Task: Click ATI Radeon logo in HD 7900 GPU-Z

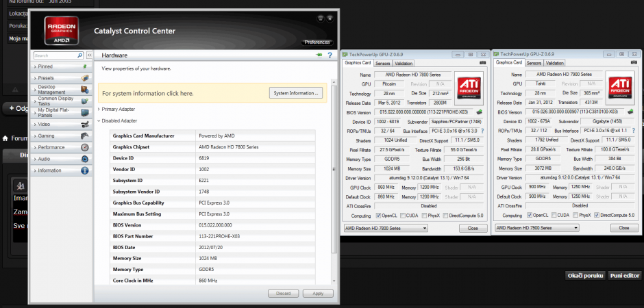Action: tap(620, 88)
